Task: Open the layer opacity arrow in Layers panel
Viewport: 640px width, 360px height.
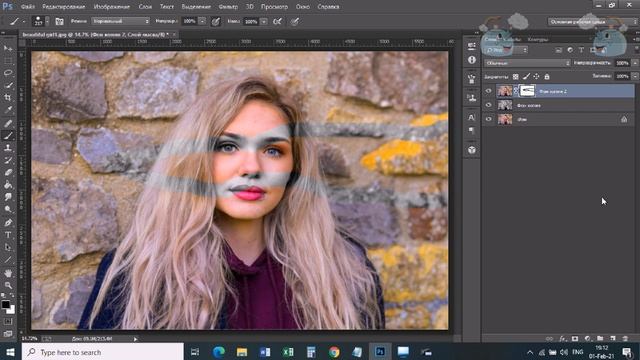Action: pyautogui.click(x=635, y=63)
